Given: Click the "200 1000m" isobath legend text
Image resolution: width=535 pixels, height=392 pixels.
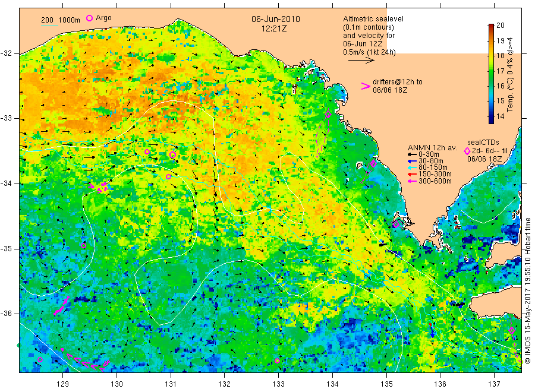Looking at the screenshot, I should (61, 20).
